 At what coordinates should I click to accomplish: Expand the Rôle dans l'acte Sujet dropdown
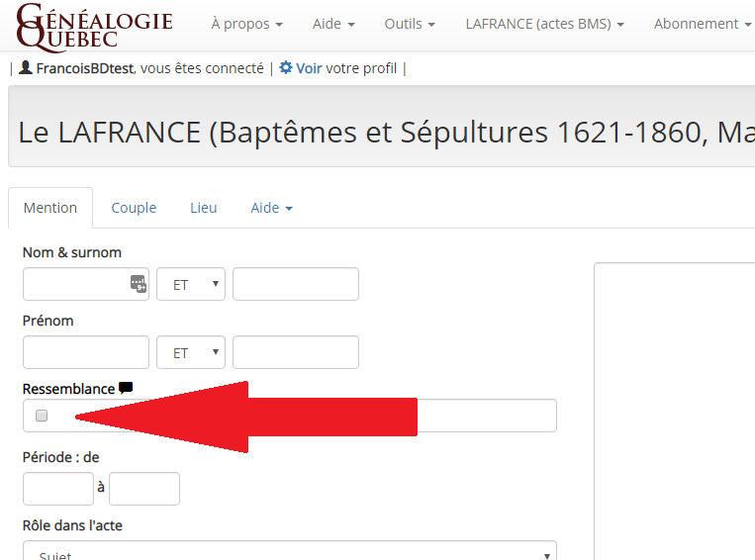[x=290, y=551]
